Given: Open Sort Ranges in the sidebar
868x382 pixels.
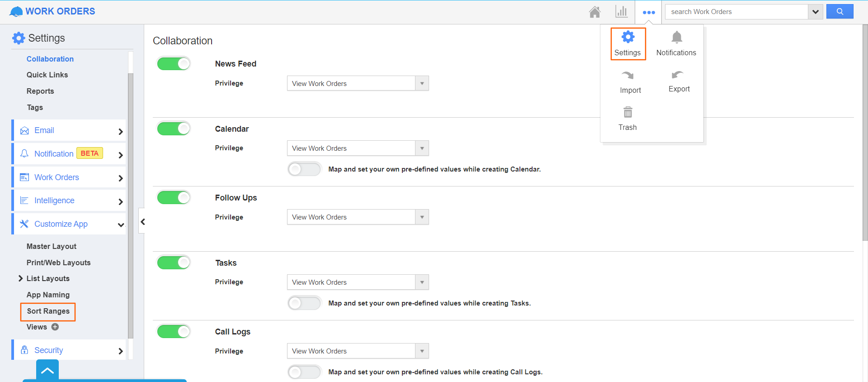Looking at the screenshot, I should [48, 311].
